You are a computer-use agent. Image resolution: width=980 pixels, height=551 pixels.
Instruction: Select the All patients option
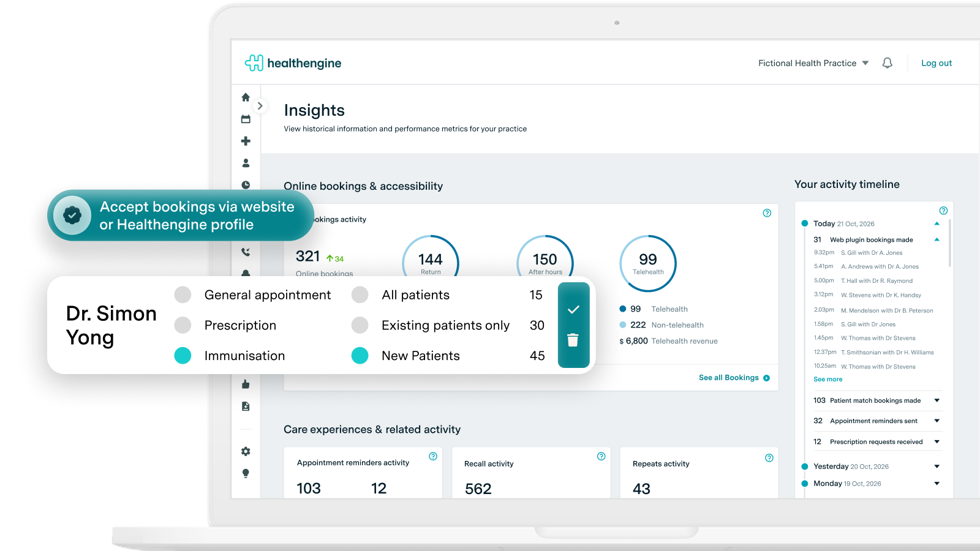point(360,294)
